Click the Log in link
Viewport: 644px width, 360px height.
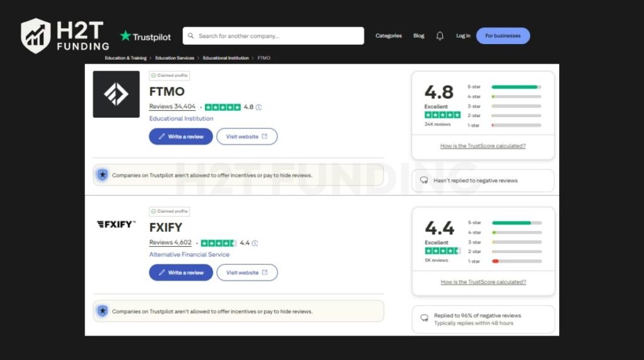(x=463, y=36)
